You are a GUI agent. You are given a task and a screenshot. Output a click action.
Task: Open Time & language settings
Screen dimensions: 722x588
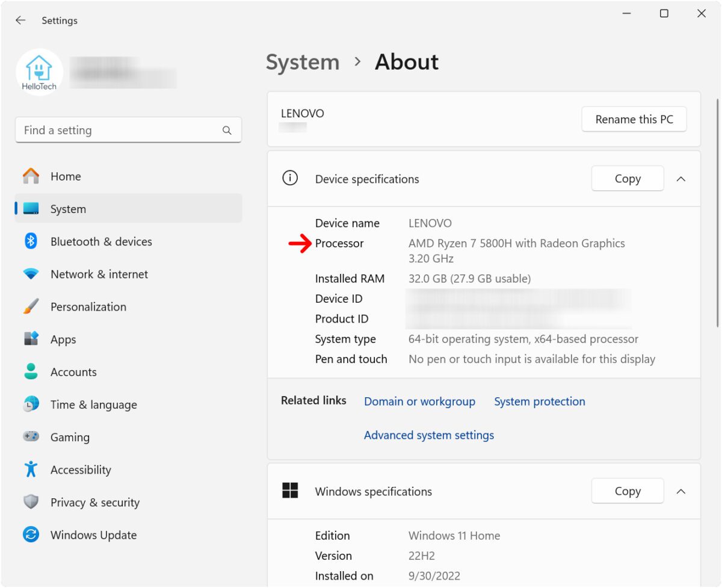[x=129, y=404]
